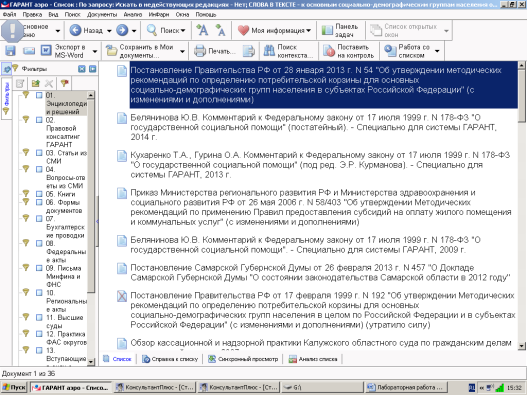The image size is (527, 395).
Task: Open Панель задач icon
Action: 327,30
